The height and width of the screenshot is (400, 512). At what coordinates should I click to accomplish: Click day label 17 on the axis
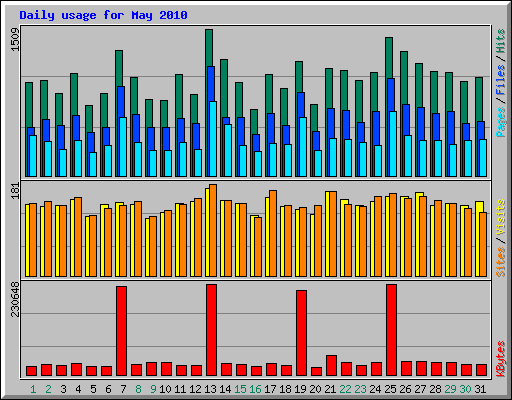coord(270,389)
